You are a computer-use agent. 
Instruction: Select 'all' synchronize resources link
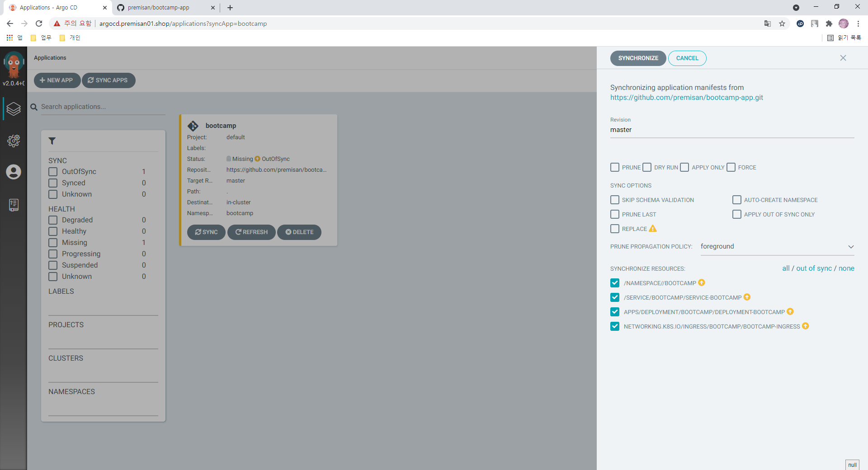786,268
